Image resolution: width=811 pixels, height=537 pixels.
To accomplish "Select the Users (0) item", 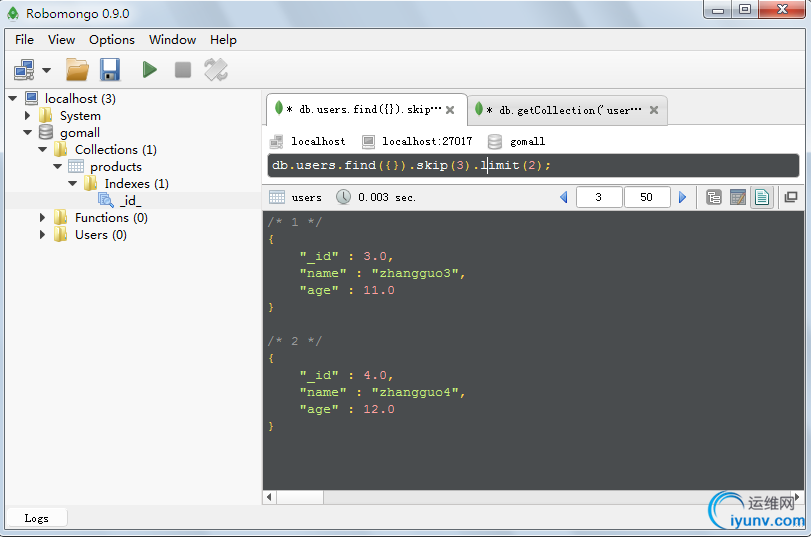I will [x=101, y=235].
